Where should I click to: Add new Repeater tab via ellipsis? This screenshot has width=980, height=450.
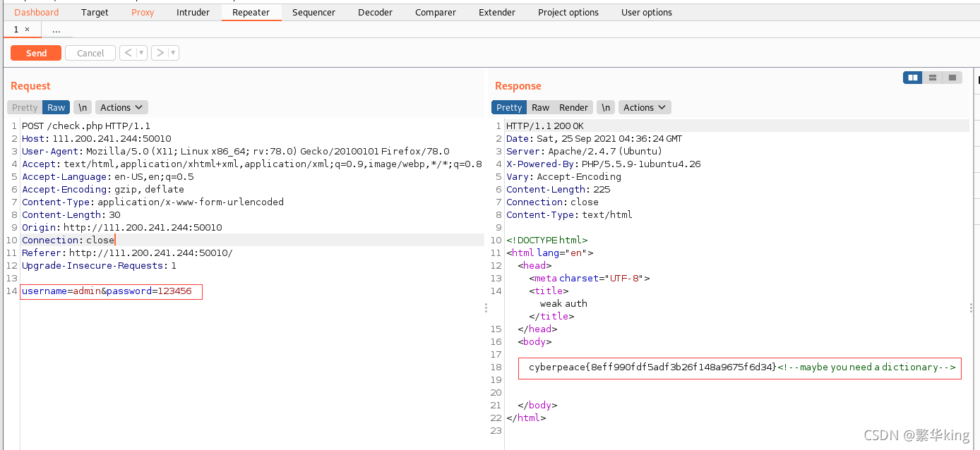point(56,30)
